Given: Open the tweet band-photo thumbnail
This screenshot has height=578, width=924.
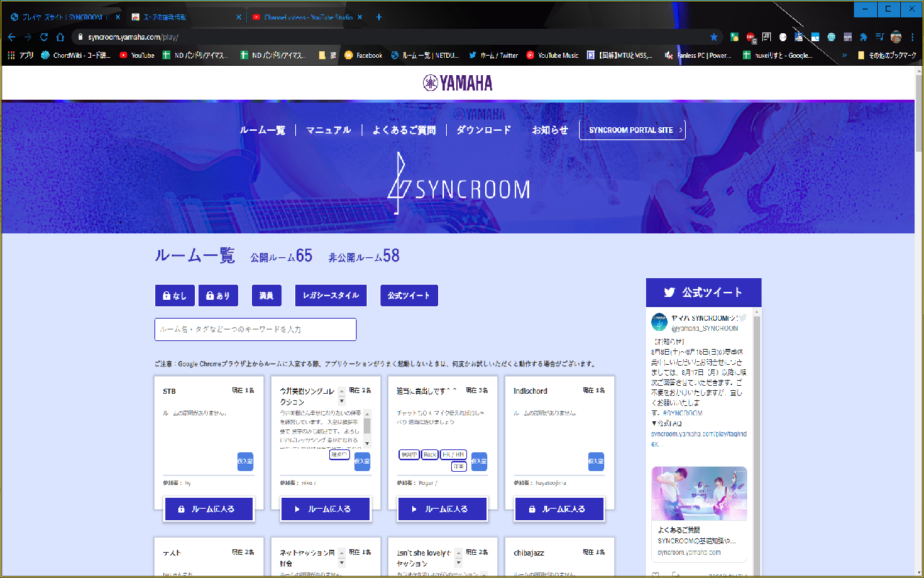Looking at the screenshot, I should pos(699,494).
